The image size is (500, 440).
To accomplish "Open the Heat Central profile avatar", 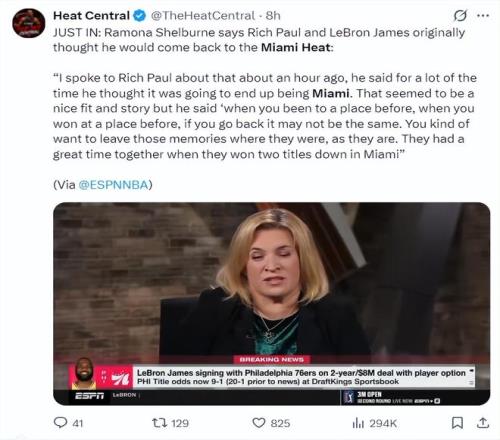I will click(x=29, y=23).
